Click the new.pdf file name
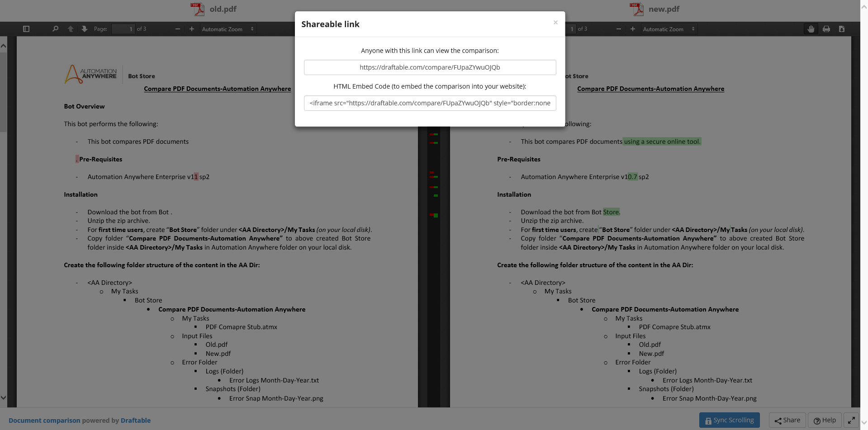The height and width of the screenshot is (430, 868). 664,9
